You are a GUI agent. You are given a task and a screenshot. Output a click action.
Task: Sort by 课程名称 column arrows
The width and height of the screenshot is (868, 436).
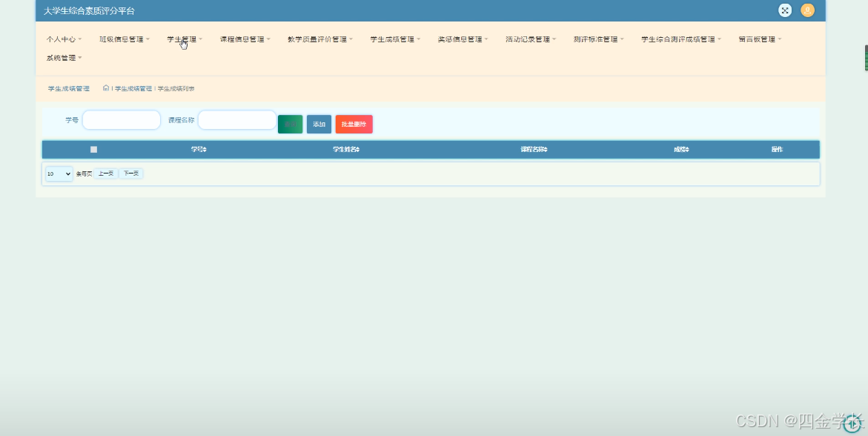click(546, 150)
